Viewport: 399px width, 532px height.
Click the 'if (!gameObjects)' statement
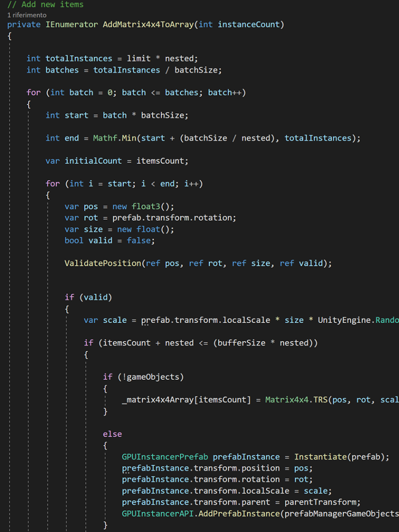click(x=143, y=377)
